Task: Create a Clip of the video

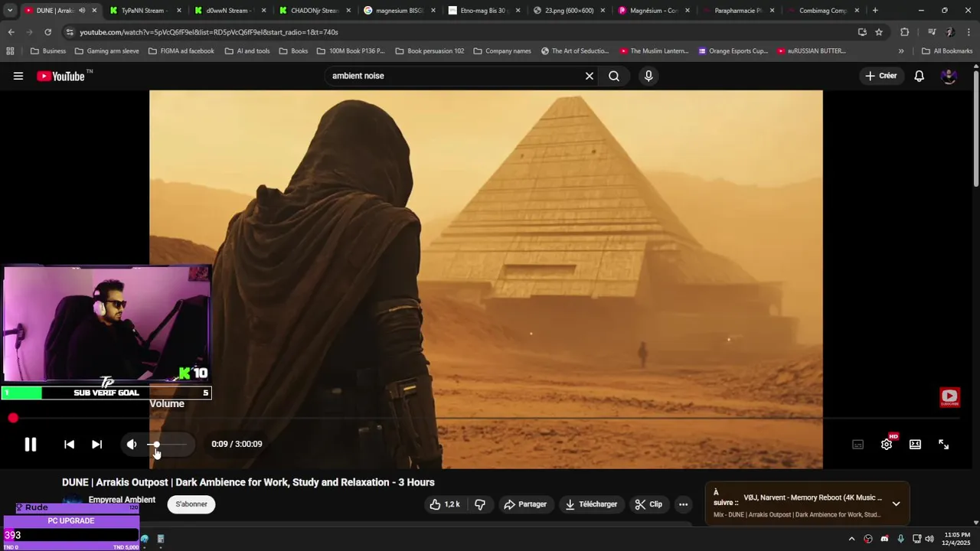Action: coord(648,504)
